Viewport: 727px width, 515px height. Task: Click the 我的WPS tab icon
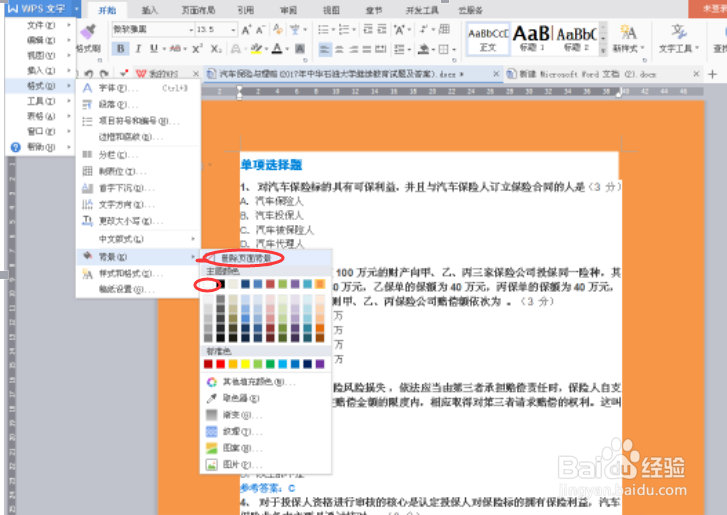pyautogui.click(x=141, y=73)
